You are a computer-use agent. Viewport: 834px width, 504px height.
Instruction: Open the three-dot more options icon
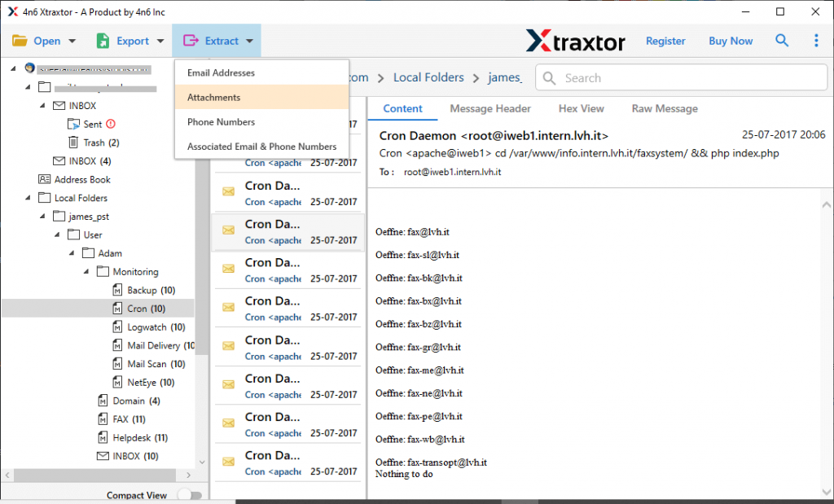817,40
